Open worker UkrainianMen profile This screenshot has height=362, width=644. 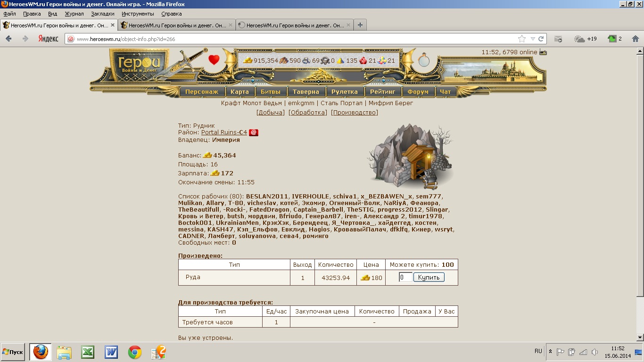coord(237,223)
